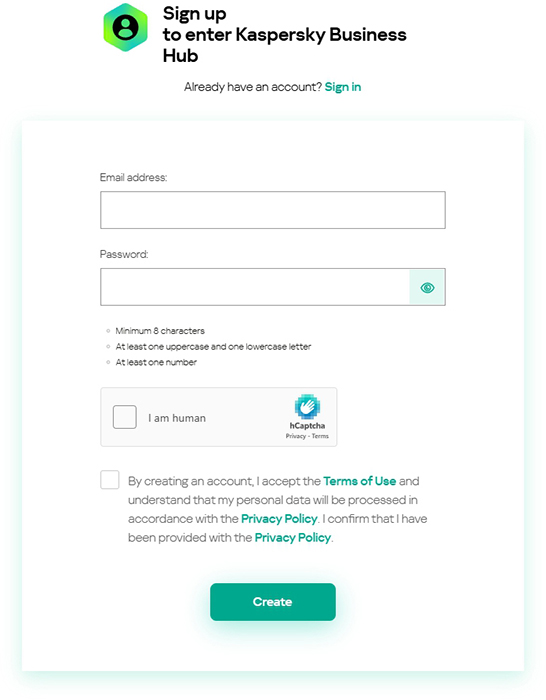Screen dimensions: 546x700
Task: Click the Kaspersky account hexagon logo
Action: click(125, 28)
